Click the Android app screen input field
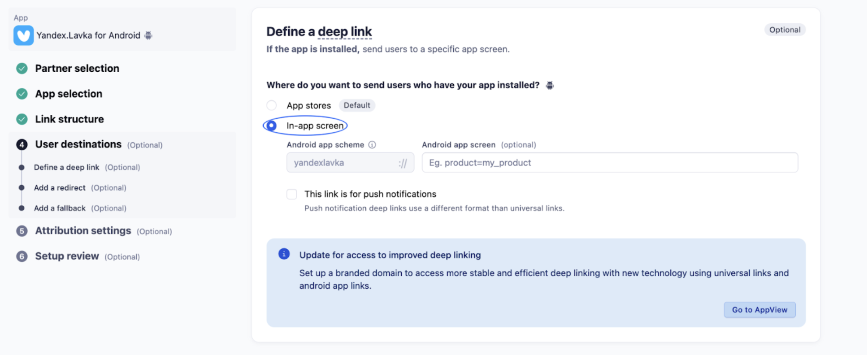The height and width of the screenshot is (355, 868). tap(609, 163)
